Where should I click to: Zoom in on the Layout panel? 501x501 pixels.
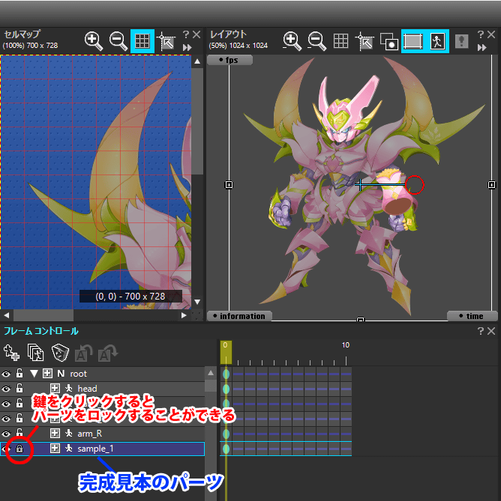pyautogui.click(x=292, y=41)
